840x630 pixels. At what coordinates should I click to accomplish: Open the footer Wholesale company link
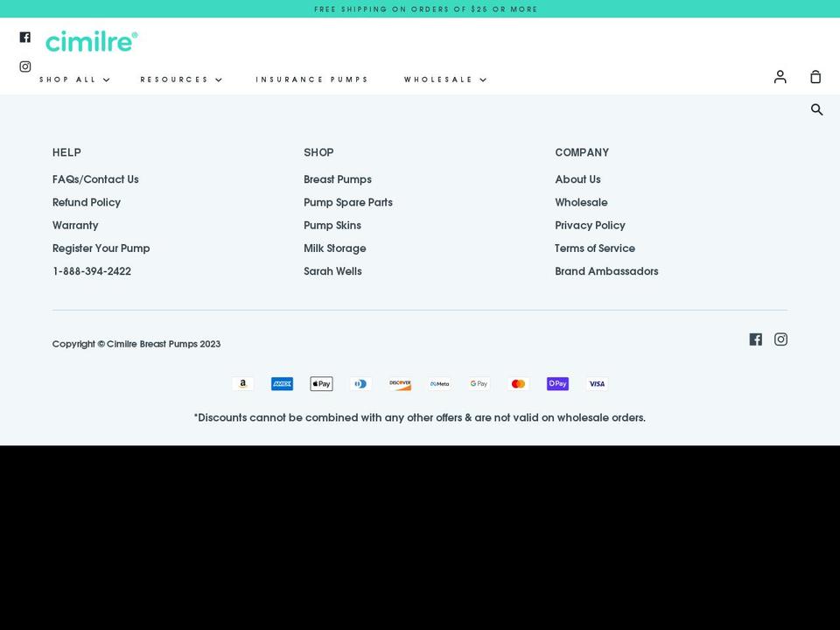pyautogui.click(x=581, y=202)
